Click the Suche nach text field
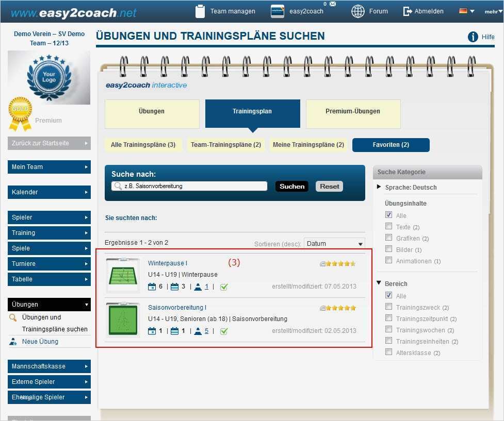Viewport: 504px width, 421px height. [189, 186]
